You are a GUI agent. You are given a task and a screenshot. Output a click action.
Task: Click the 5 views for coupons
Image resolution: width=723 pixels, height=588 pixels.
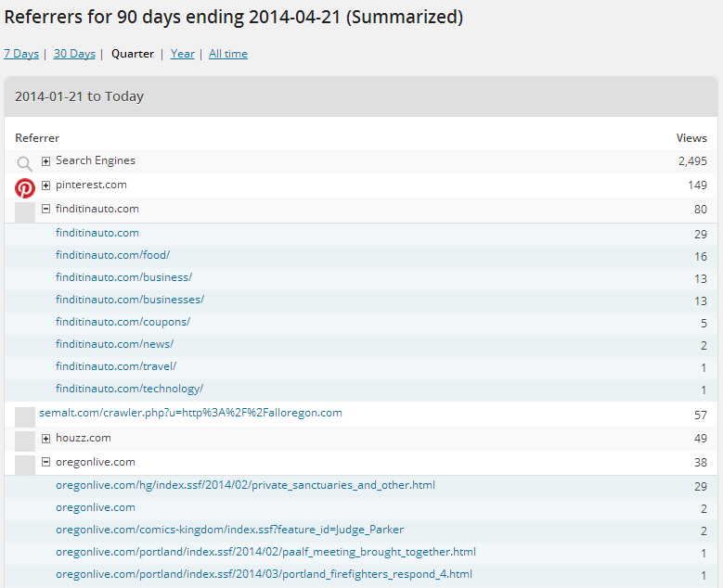(x=704, y=323)
